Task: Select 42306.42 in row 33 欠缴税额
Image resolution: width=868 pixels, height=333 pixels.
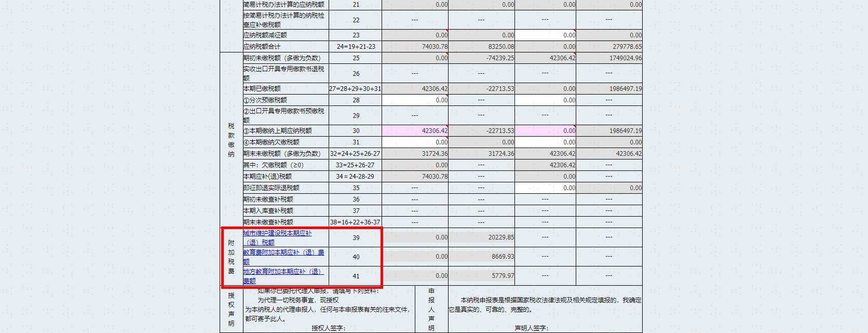Action: point(562,165)
